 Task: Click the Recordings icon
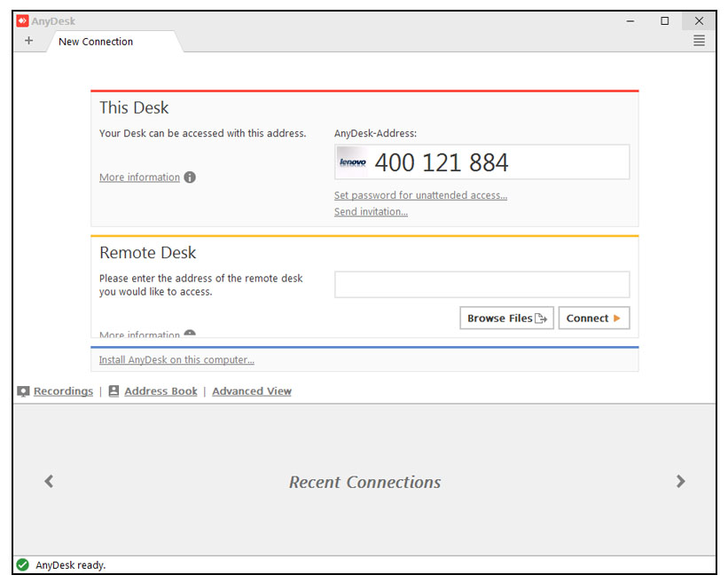23,391
